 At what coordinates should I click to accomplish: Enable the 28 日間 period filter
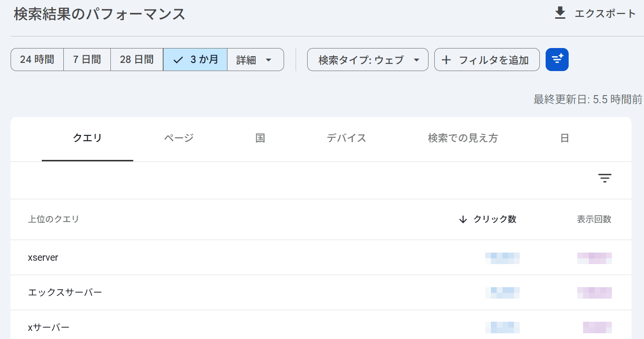point(136,60)
